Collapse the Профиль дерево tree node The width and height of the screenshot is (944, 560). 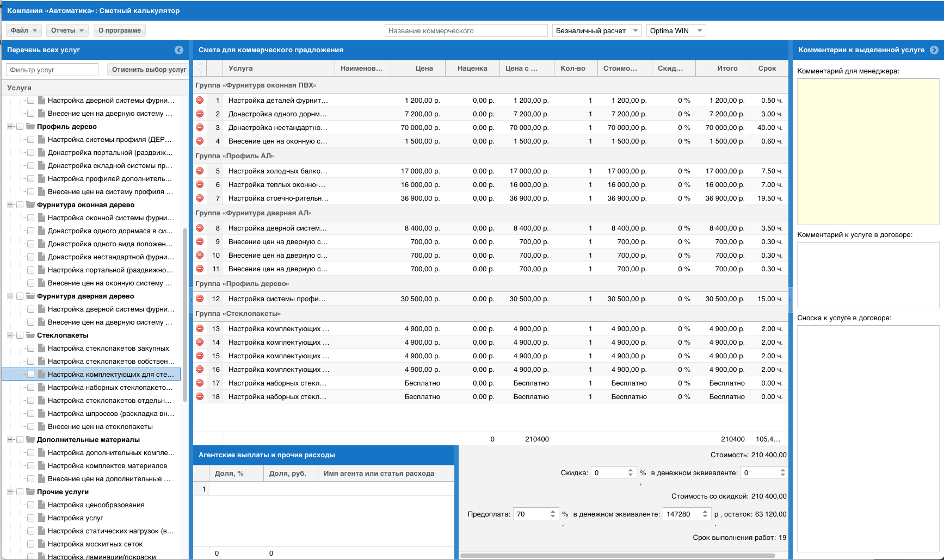10,127
